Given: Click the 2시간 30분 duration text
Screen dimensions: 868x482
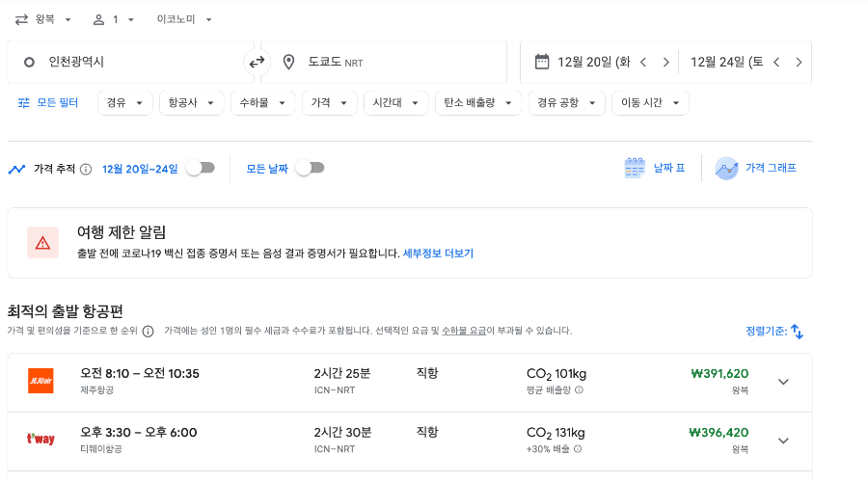Looking at the screenshot, I should (x=342, y=432).
